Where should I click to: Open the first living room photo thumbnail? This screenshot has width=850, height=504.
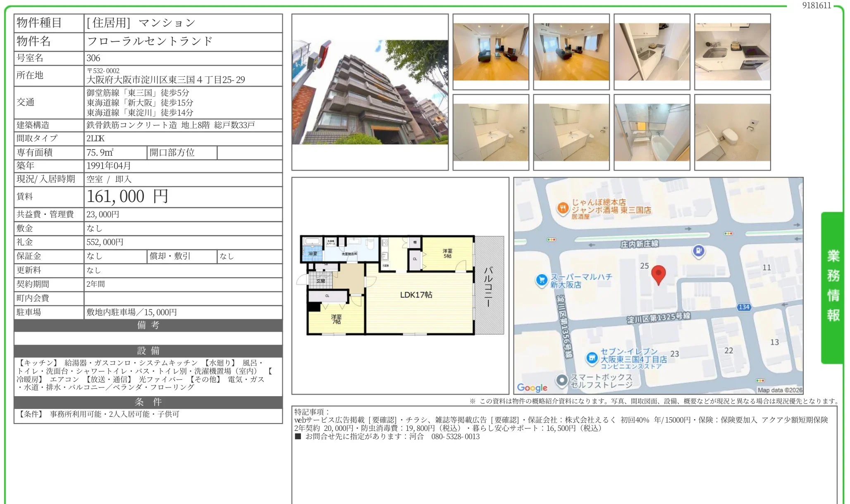[491, 52]
